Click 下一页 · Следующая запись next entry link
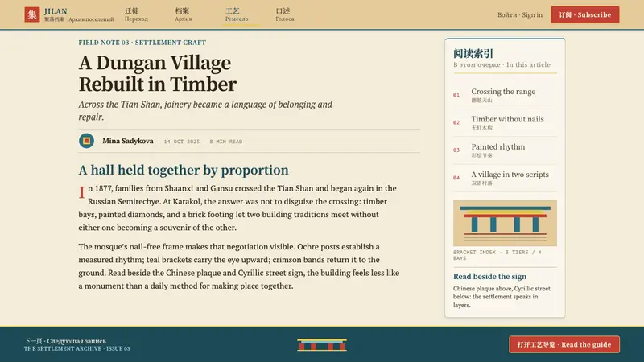The height and width of the screenshot is (362, 644). pos(65,341)
